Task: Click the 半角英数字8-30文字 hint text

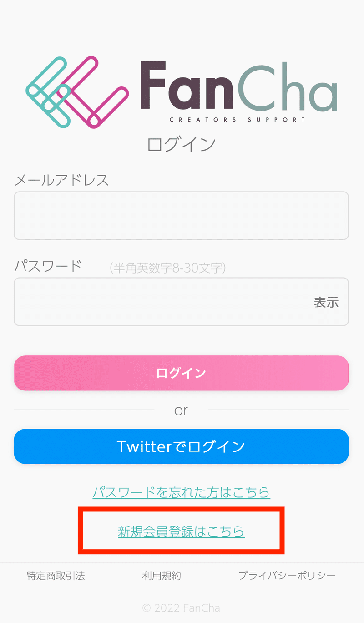Action: (x=168, y=268)
